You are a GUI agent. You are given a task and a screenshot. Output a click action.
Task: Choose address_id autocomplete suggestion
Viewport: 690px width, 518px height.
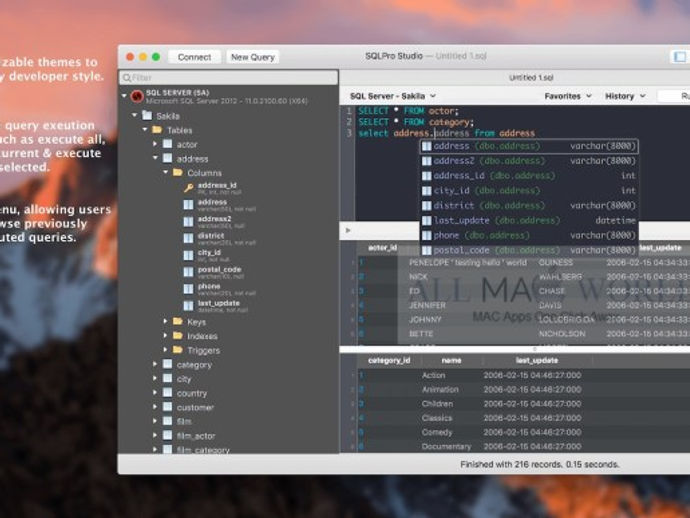529,176
